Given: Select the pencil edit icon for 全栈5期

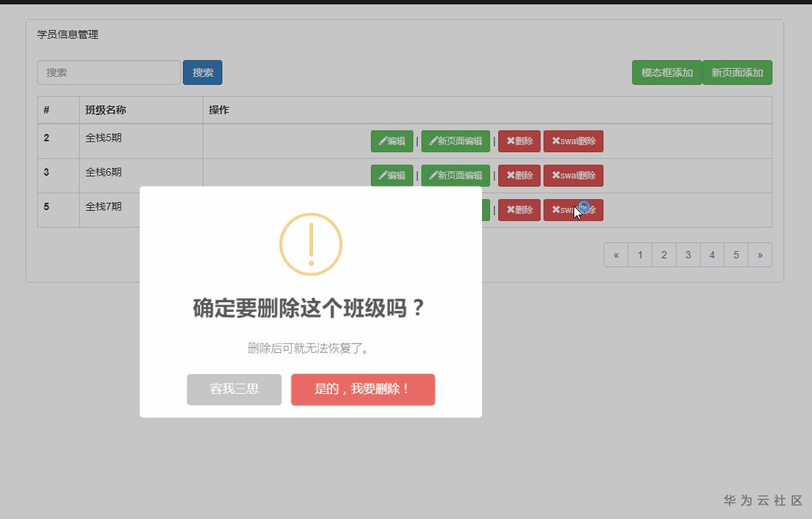Looking at the screenshot, I should [383, 141].
